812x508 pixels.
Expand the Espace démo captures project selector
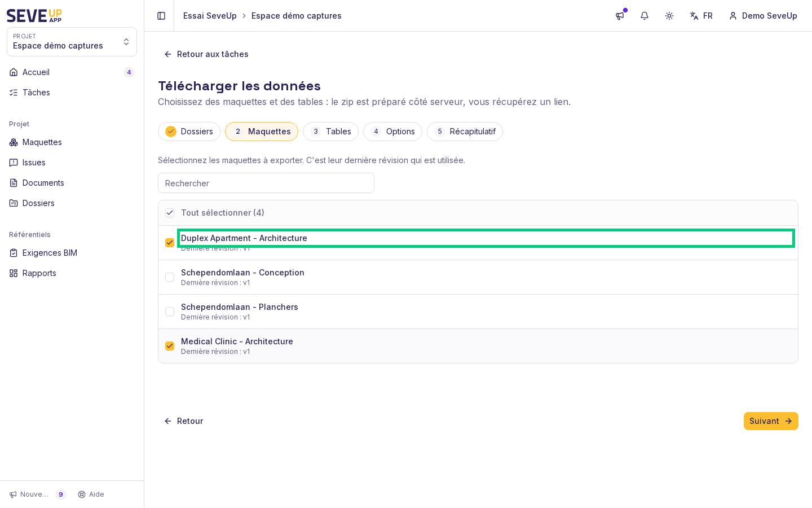point(72,42)
